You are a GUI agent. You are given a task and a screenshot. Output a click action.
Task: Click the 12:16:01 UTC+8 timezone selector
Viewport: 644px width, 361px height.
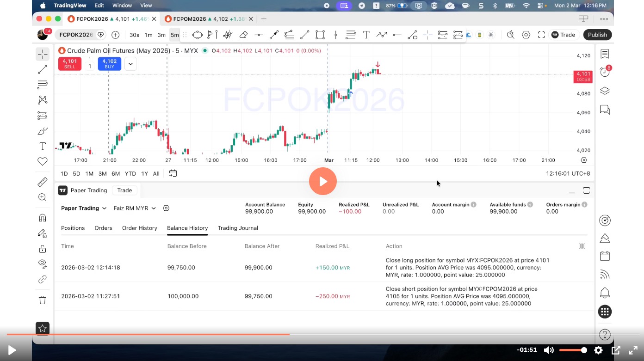[x=568, y=173]
